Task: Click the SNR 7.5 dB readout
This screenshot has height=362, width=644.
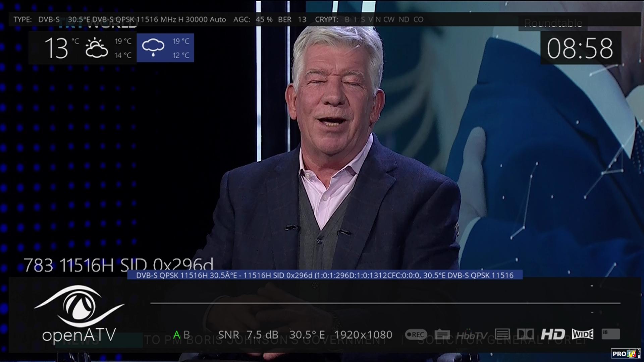Action: (248, 335)
